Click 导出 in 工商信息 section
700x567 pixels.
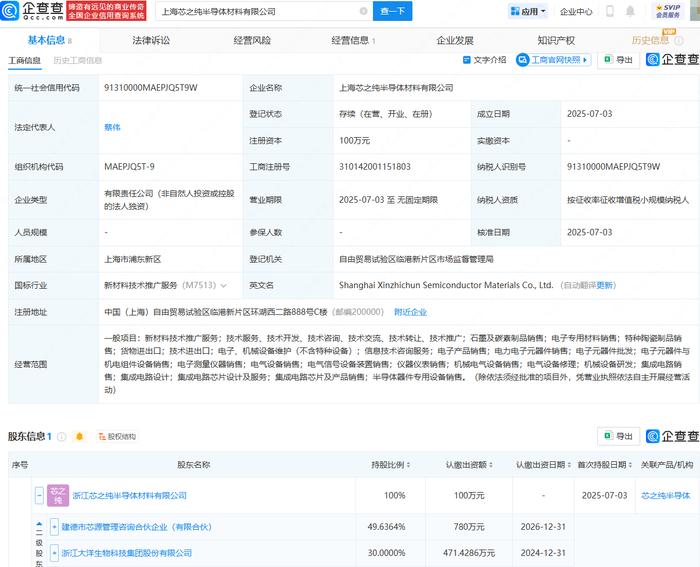[619, 60]
